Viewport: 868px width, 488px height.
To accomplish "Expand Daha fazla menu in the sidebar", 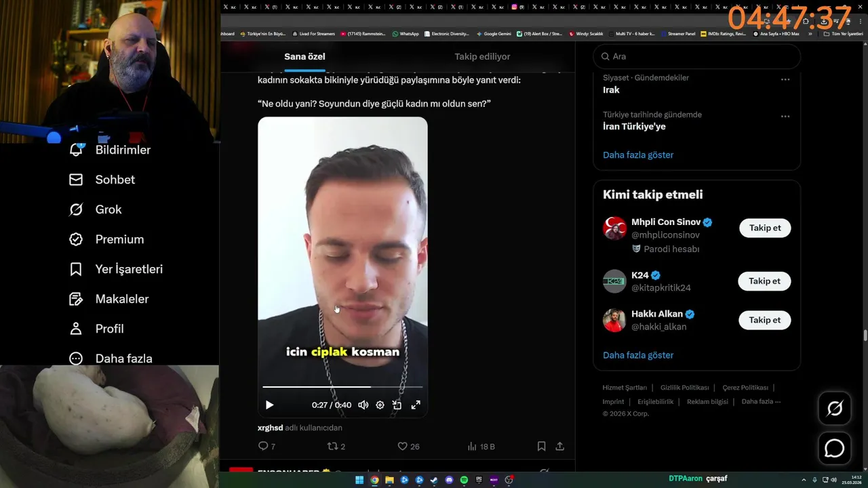I will [x=111, y=359].
